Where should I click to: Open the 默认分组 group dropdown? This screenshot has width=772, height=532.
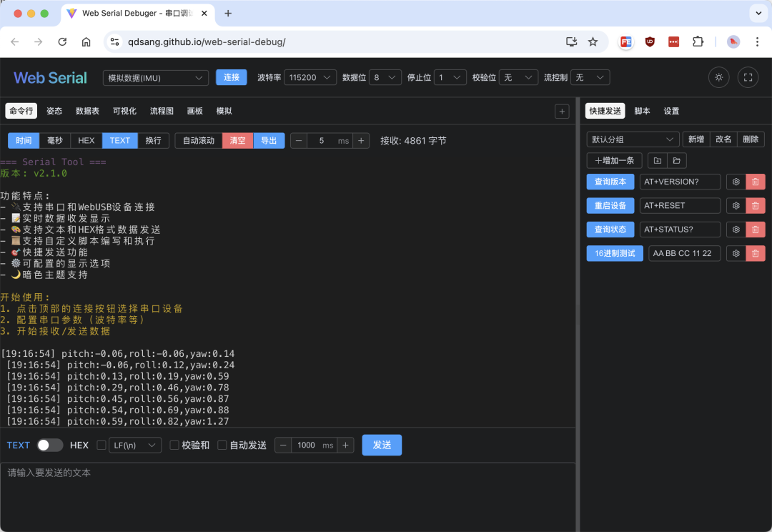(x=632, y=139)
